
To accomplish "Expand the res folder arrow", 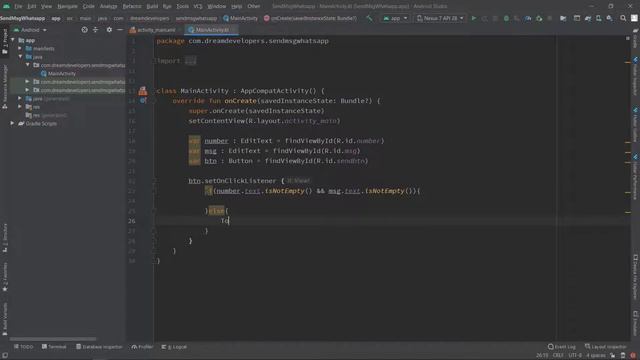I will click(20, 107).
